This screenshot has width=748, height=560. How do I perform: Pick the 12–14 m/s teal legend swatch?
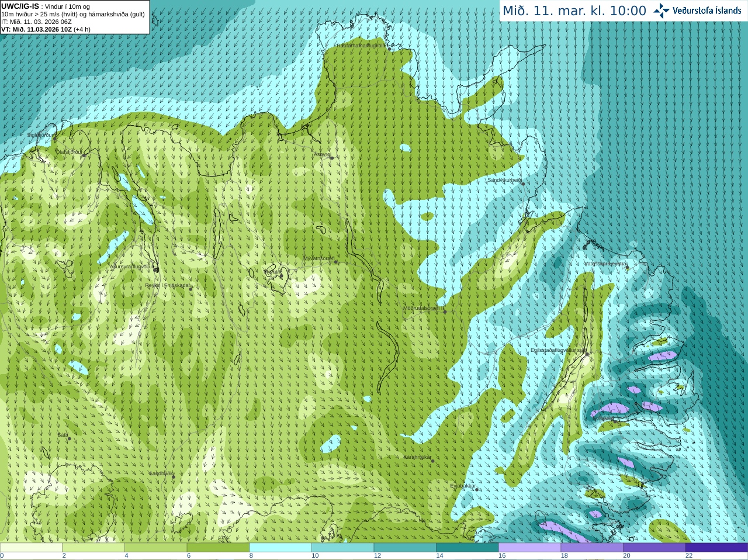[x=405, y=547]
